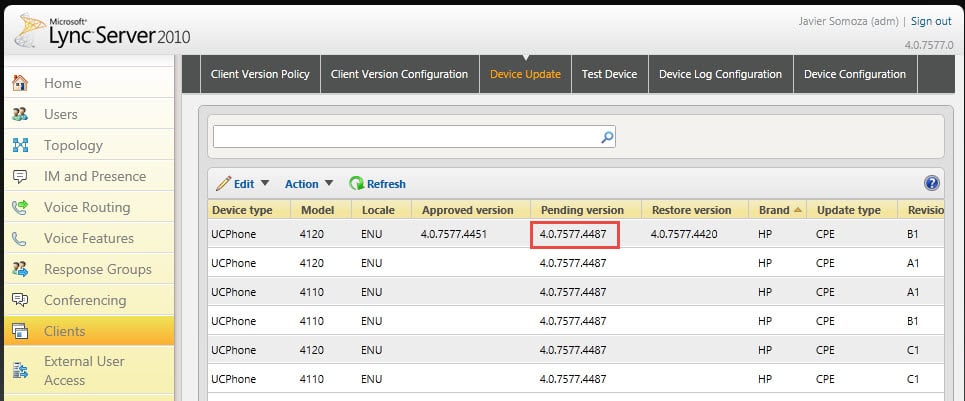965x401 pixels.
Task: Open Device Configuration tab
Action: tap(855, 74)
